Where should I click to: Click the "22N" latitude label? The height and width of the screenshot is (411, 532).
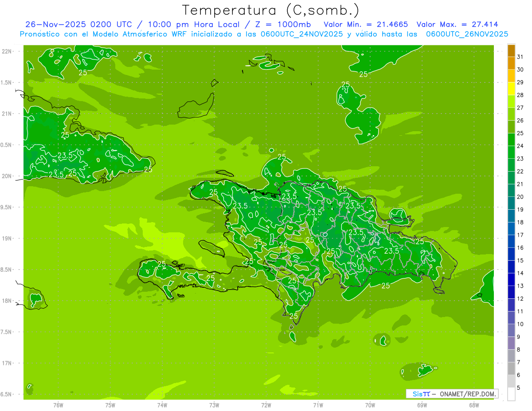point(7,51)
